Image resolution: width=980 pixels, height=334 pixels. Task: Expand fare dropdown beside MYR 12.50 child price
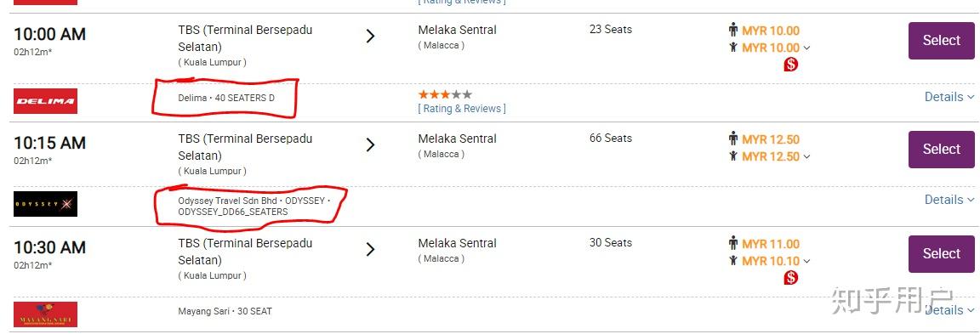coord(806,156)
